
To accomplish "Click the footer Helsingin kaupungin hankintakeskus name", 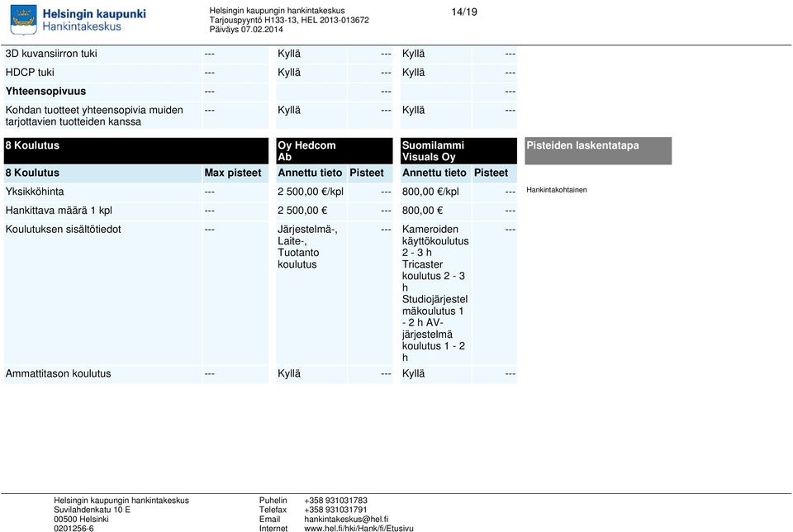I will coord(121,501).
